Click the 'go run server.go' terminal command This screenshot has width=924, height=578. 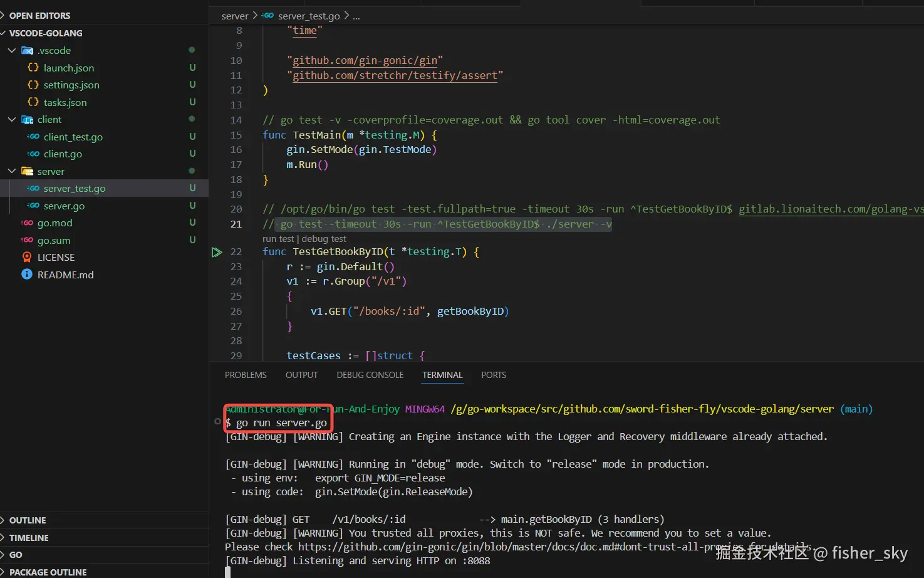281,423
